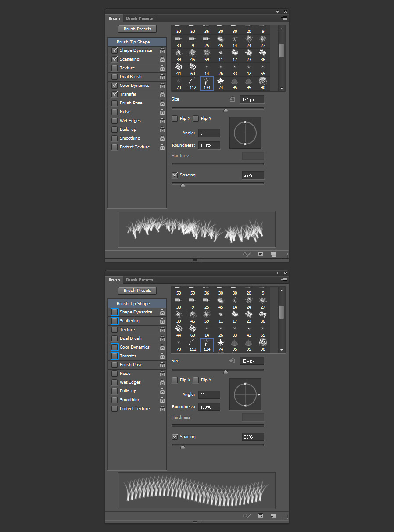The width and height of the screenshot is (394, 532).
Task: Select the 134 grass brush in lower panel
Action: (207, 345)
